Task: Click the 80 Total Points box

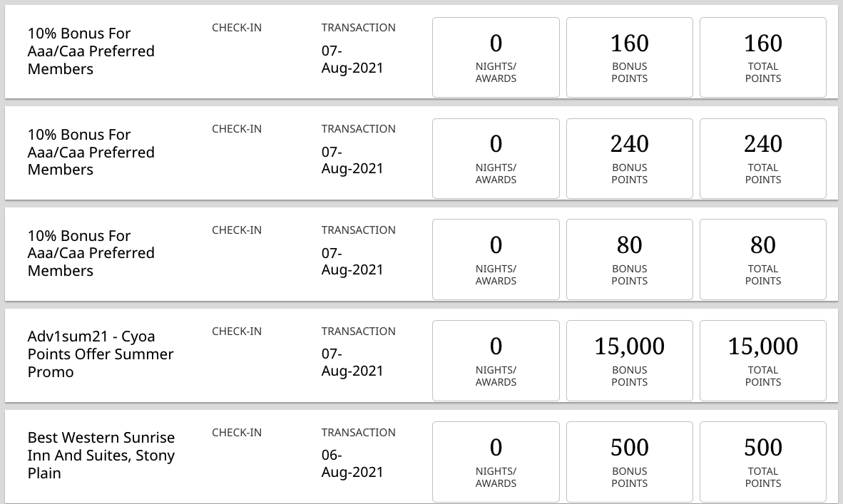Action: [763, 259]
